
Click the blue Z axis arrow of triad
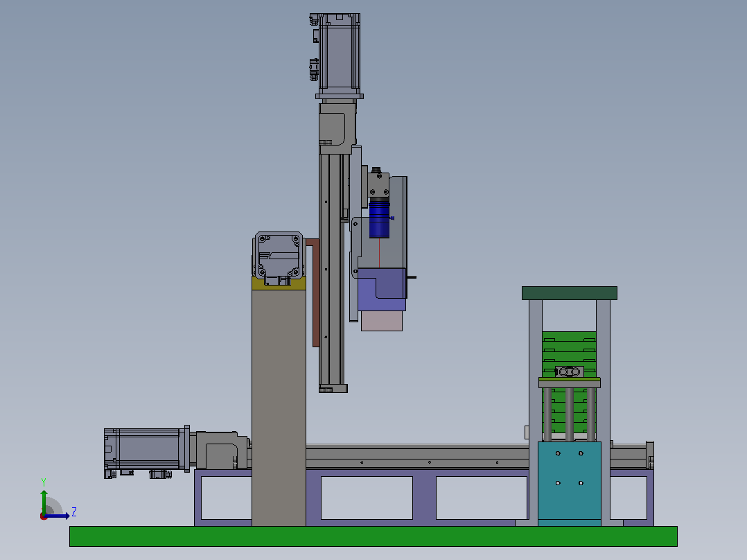pyautogui.click(x=58, y=516)
